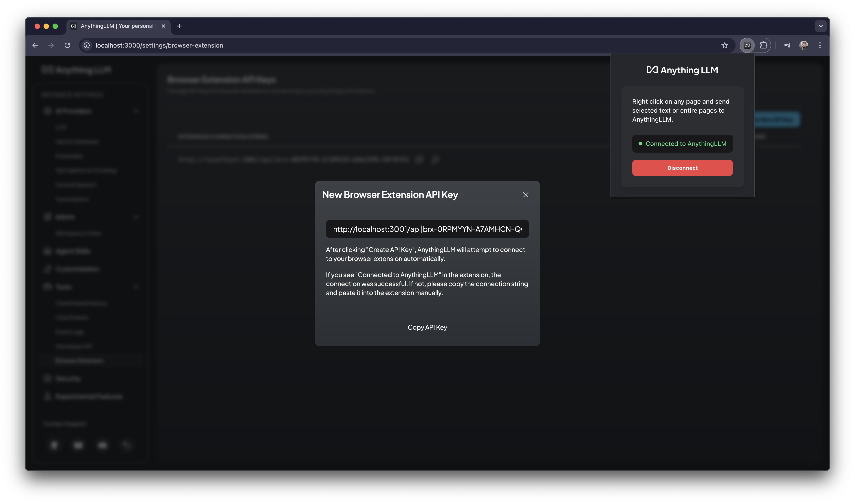Close the New Browser Extension API Key dialog

click(x=525, y=195)
